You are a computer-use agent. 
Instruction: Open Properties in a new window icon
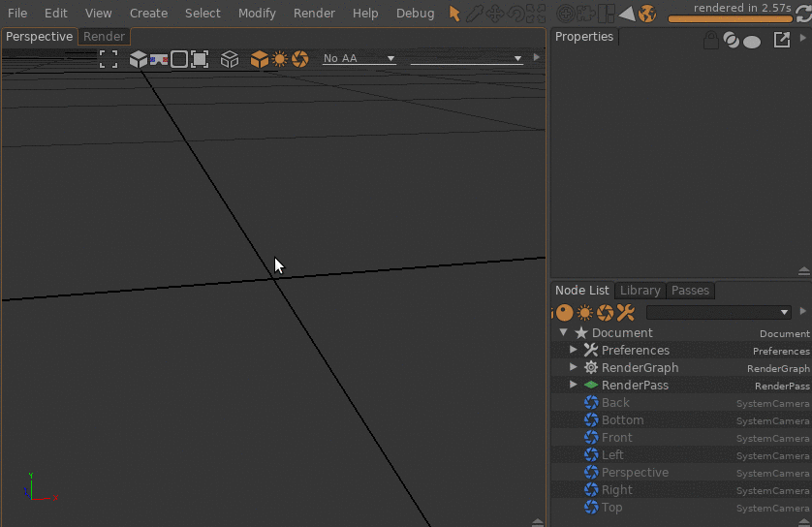[x=781, y=40]
